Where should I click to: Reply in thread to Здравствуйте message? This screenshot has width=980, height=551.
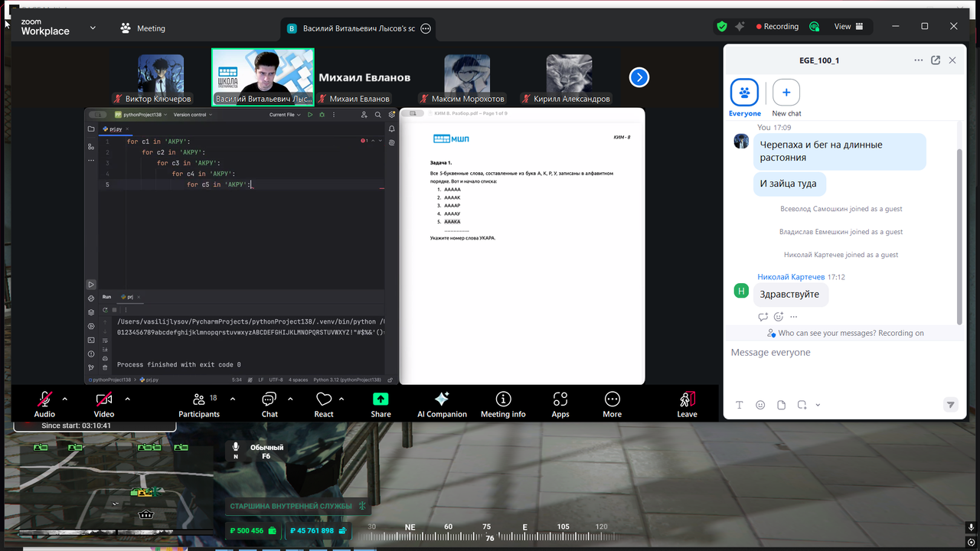(x=763, y=317)
